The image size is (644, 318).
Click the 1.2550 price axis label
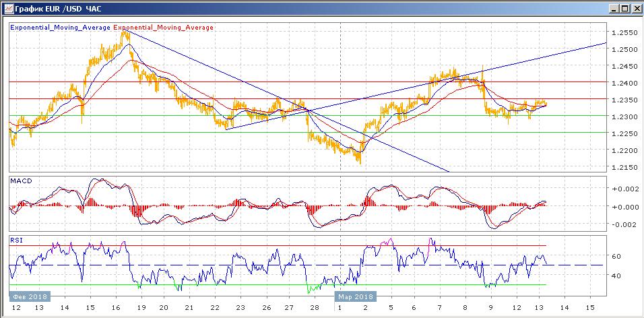click(x=624, y=33)
